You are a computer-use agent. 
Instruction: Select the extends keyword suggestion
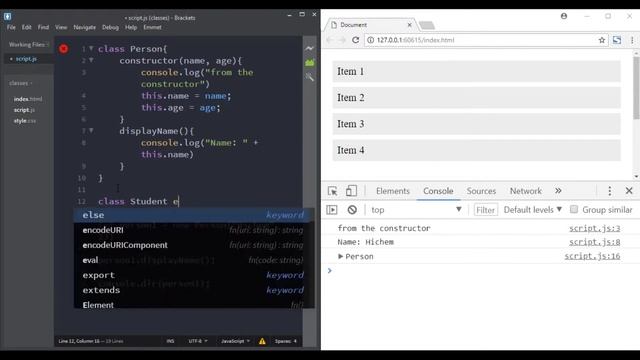click(x=193, y=290)
